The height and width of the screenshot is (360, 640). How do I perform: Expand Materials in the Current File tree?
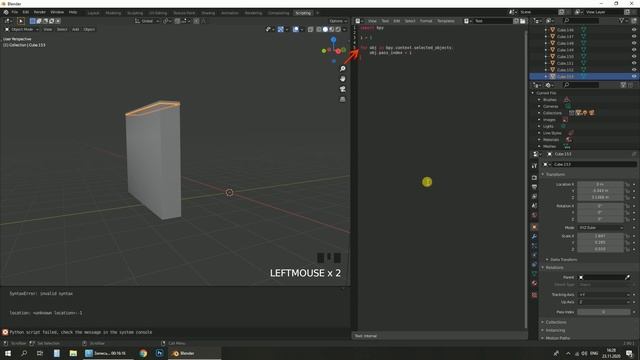point(539,140)
